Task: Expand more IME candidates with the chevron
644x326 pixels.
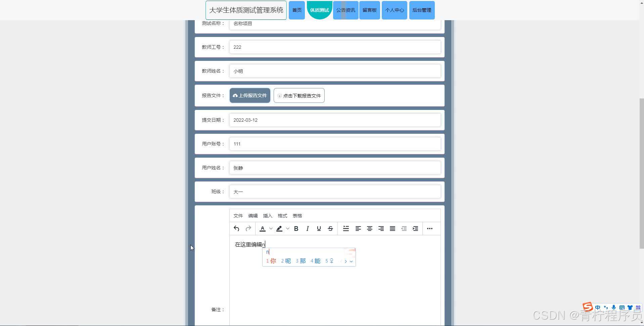Action: pos(352,261)
